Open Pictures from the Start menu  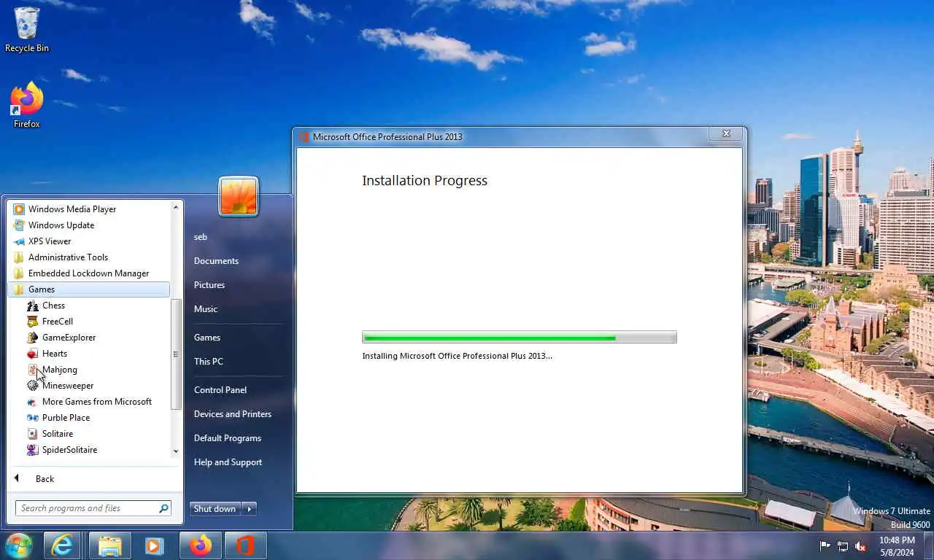tap(209, 285)
